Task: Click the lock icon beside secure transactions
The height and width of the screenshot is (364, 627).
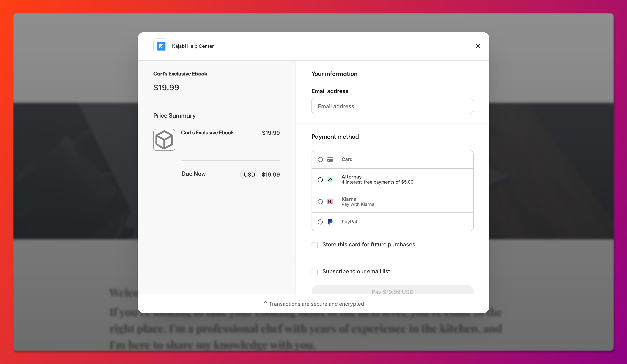Action: click(x=265, y=303)
